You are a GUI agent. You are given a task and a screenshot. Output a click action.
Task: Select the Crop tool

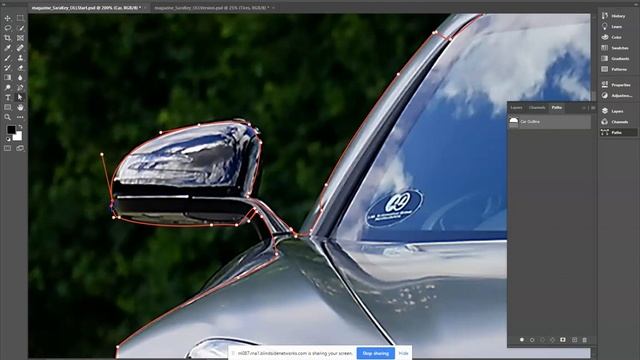7,38
